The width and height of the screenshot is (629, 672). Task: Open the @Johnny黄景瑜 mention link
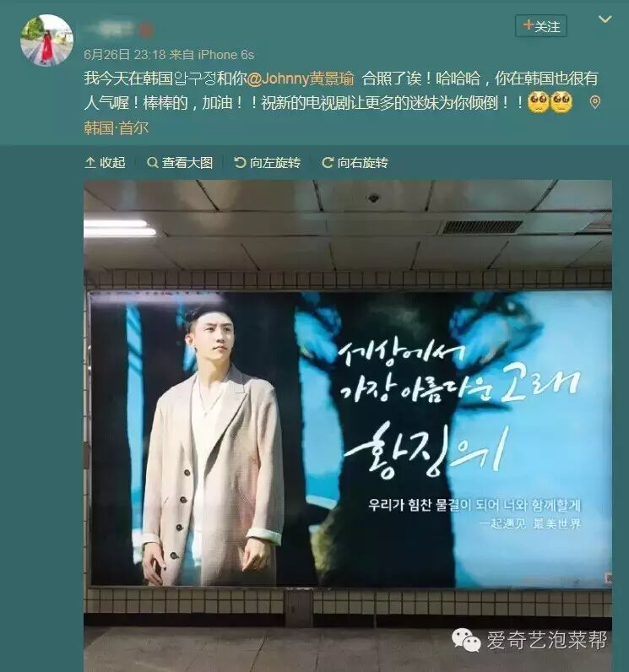[301, 79]
